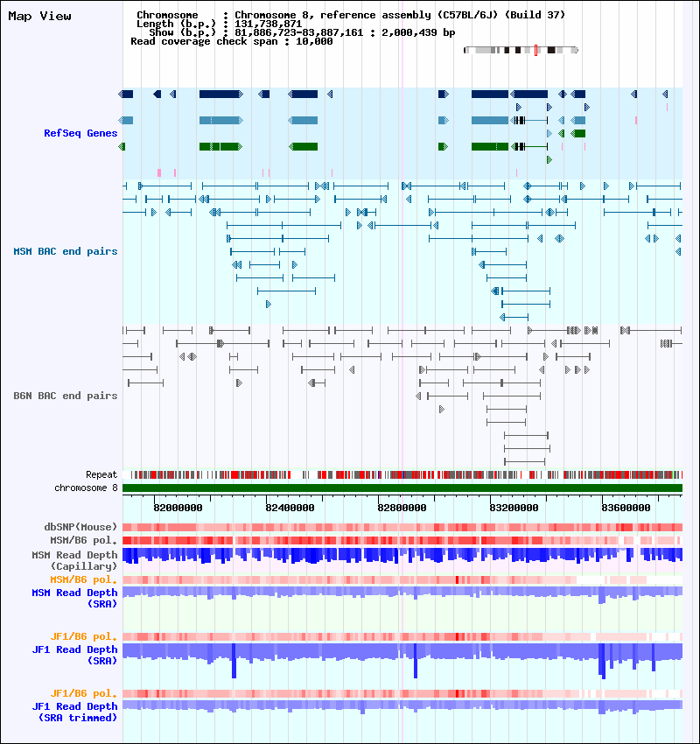This screenshot has height=744, width=700.
Task: Select the orange MSM/B6 pol. label
Action: 83,579
